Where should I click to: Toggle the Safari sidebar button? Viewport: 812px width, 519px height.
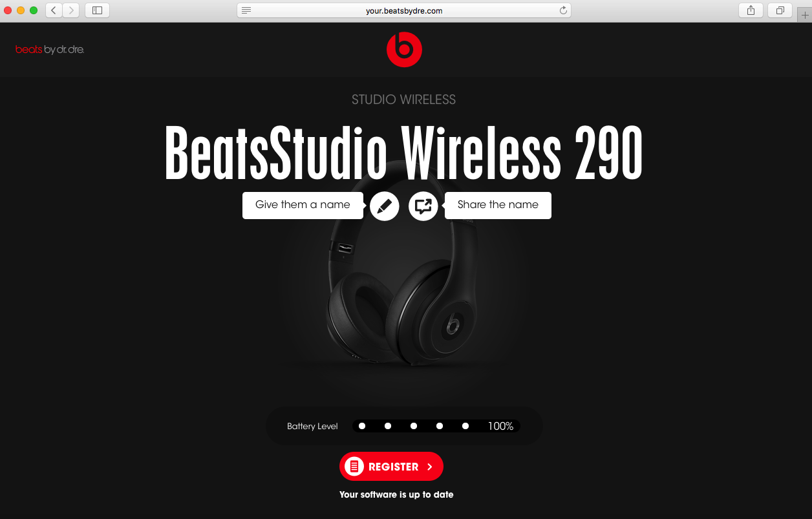(x=97, y=10)
